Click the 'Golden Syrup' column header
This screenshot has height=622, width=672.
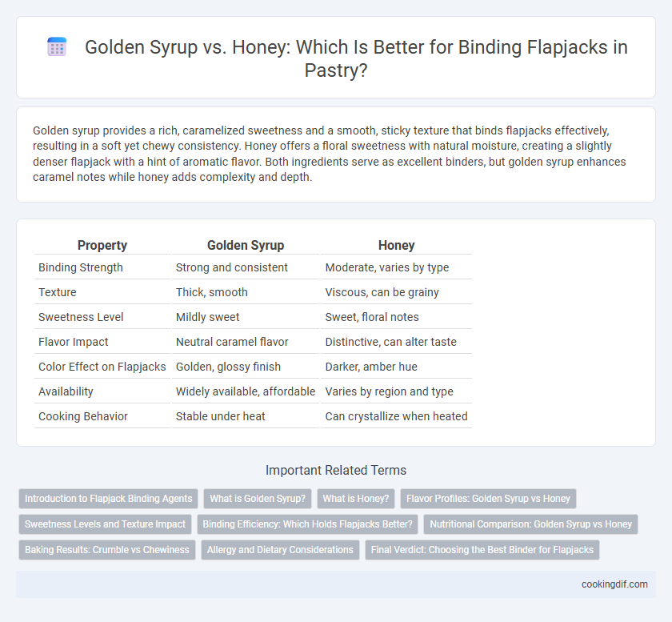246,245
